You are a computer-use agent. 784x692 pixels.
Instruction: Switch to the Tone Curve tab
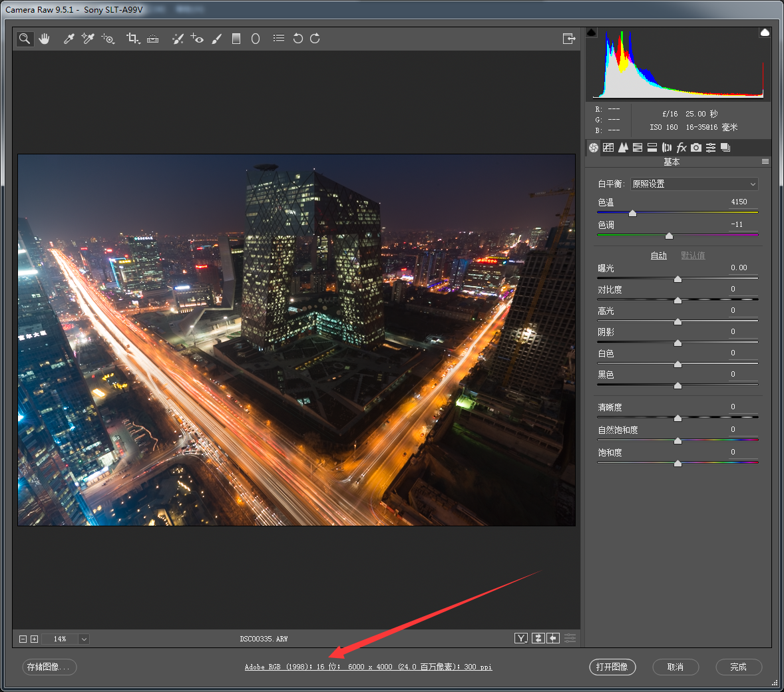[x=608, y=148]
